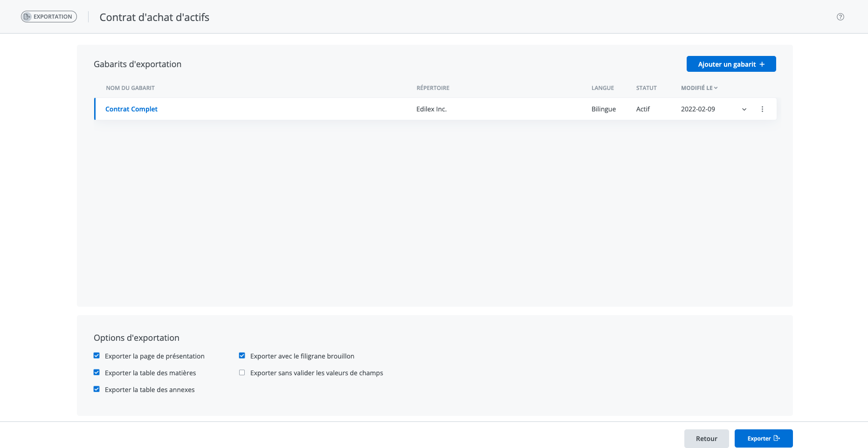
Task: Open the help question mark icon
Action: [x=840, y=17]
